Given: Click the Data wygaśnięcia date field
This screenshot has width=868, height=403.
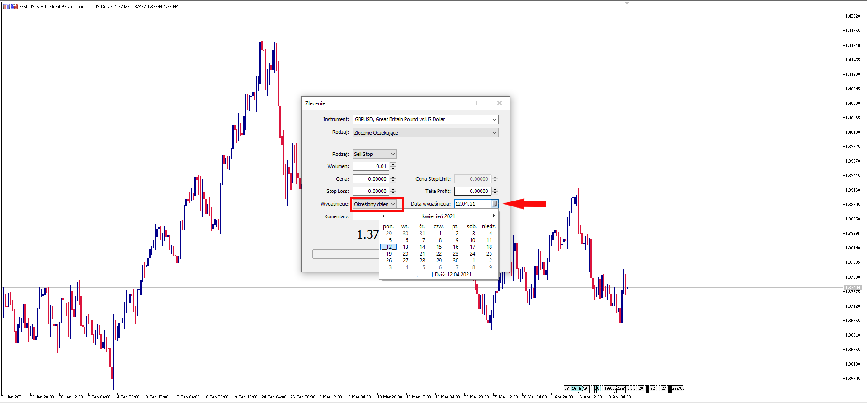Looking at the screenshot, I should (x=472, y=204).
